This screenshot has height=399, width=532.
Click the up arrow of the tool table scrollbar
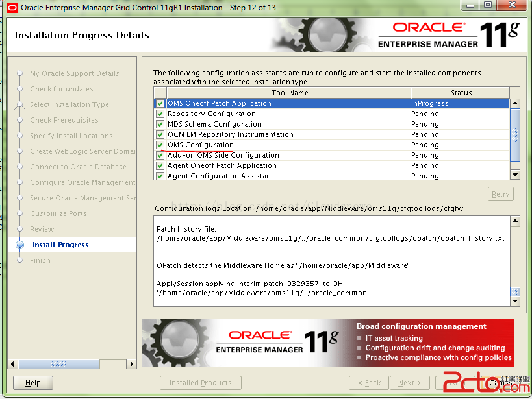click(x=515, y=103)
